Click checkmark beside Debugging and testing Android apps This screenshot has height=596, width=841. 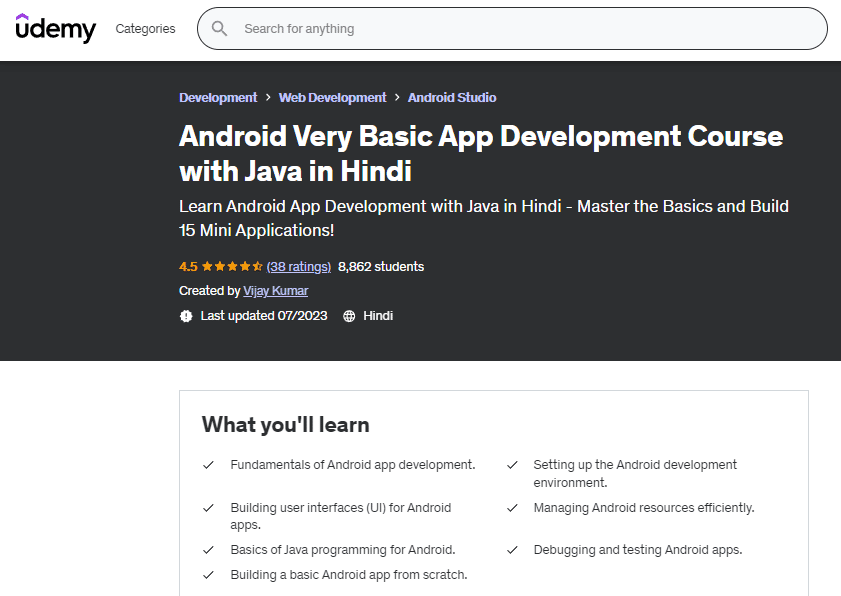[512, 550]
